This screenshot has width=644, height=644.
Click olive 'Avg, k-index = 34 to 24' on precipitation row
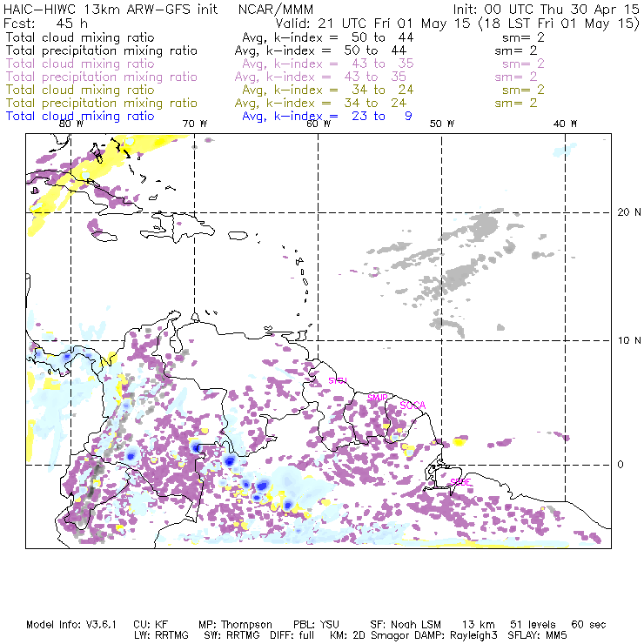click(320, 103)
